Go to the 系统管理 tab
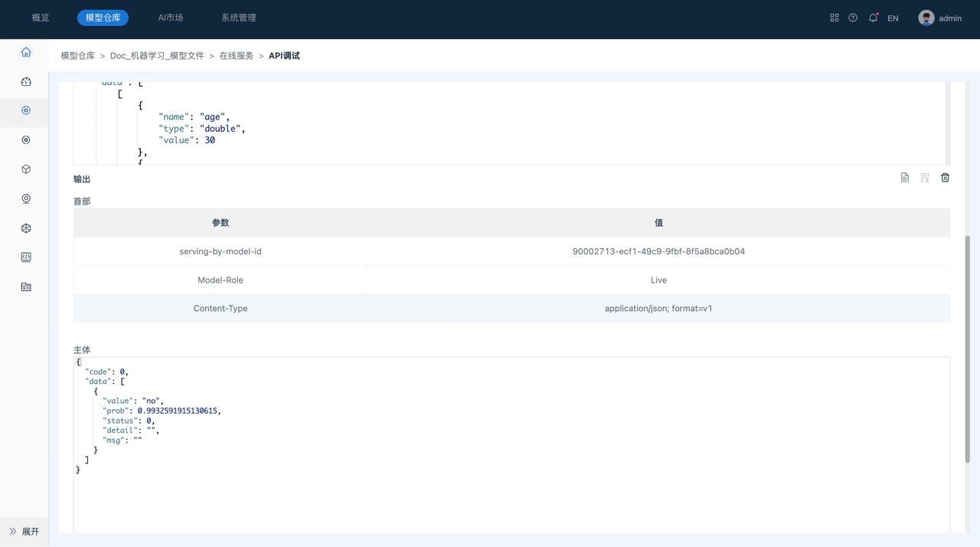 click(239, 18)
